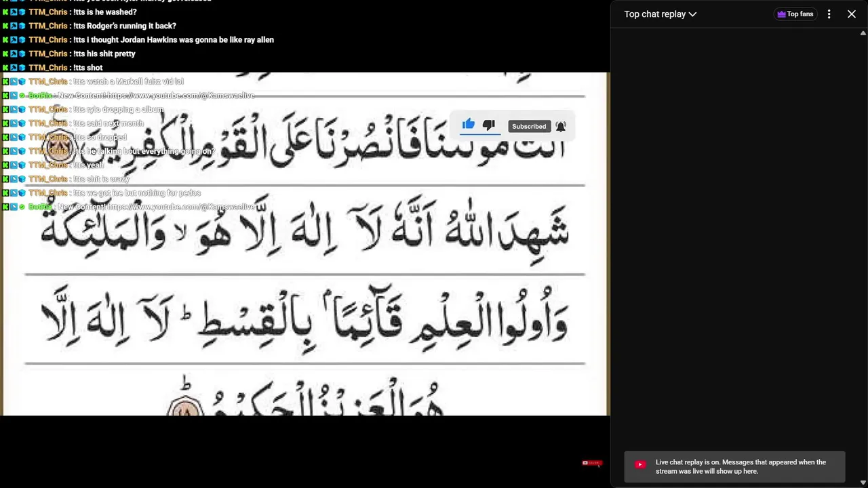Viewport: 868px width, 488px height.
Task: Click the blue thumbs-up like icon
Action: click(x=469, y=125)
